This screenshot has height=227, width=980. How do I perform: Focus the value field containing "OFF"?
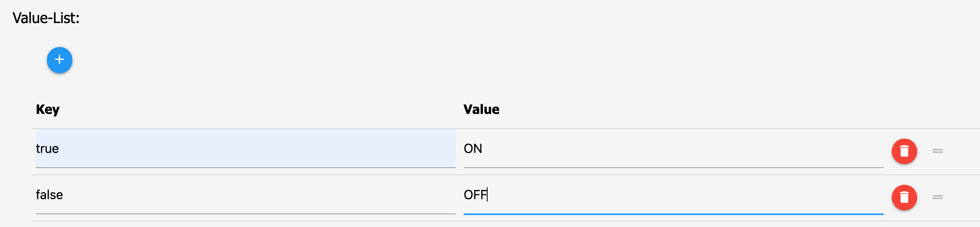point(673,195)
